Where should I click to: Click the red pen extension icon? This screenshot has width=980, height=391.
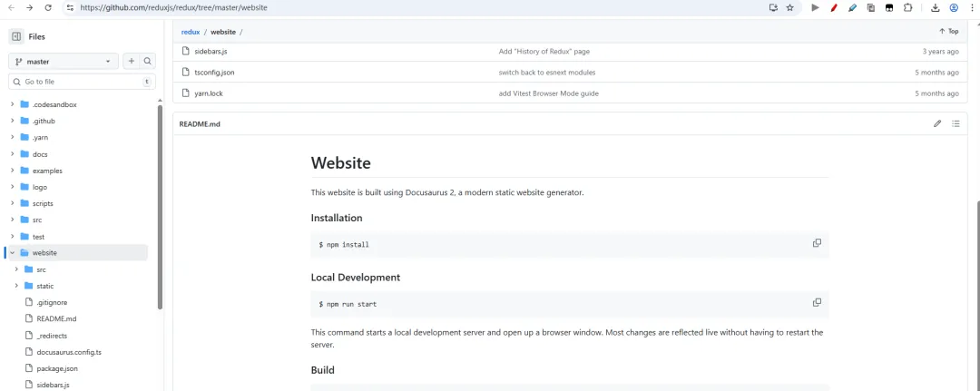point(834,8)
